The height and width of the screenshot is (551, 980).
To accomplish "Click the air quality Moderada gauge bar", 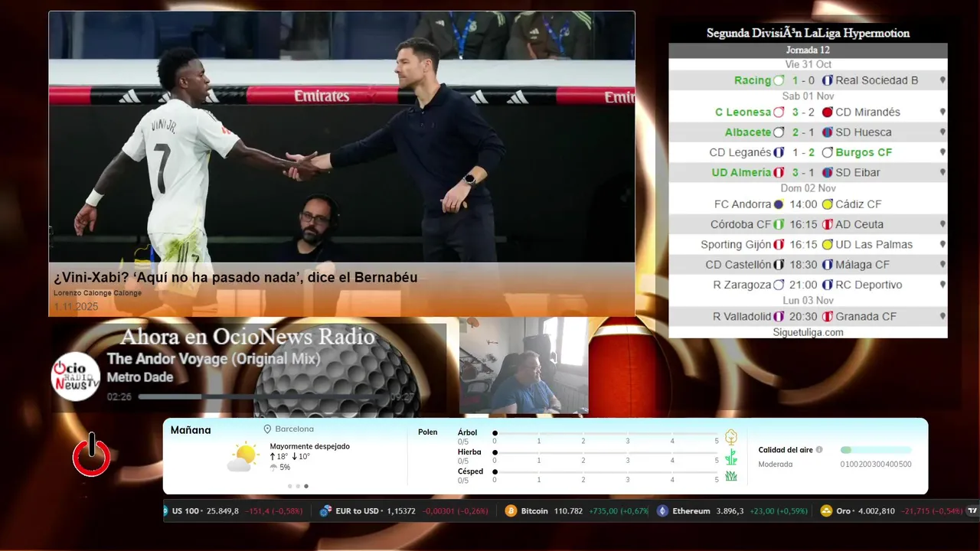I will click(x=876, y=450).
